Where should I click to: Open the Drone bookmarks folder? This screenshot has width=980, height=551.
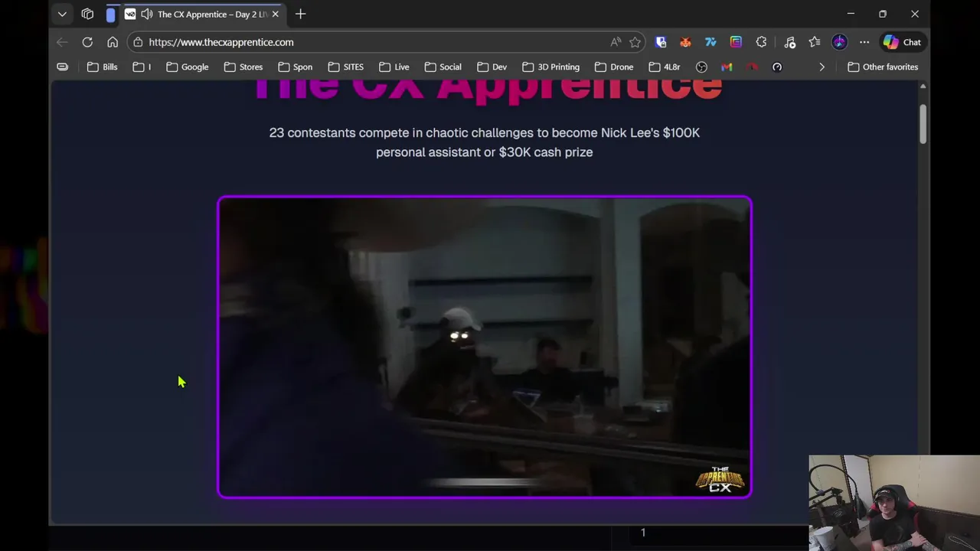point(614,67)
